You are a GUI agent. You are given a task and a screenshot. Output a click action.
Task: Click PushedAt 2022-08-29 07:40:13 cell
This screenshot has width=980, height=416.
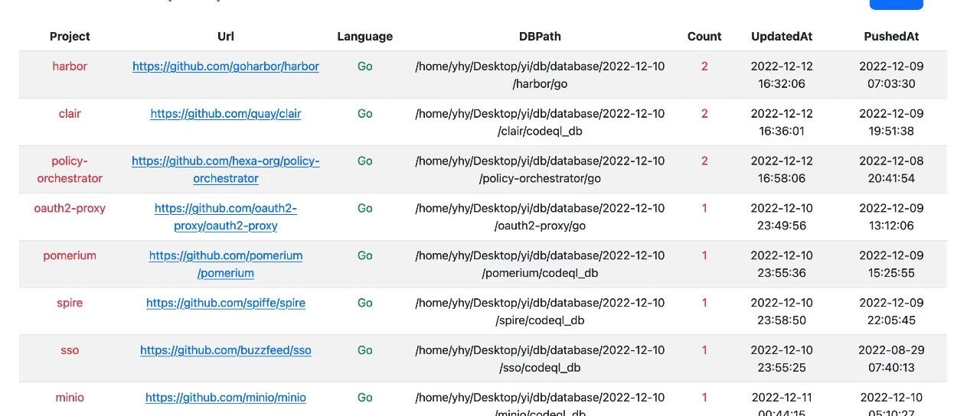(x=891, y=359)
